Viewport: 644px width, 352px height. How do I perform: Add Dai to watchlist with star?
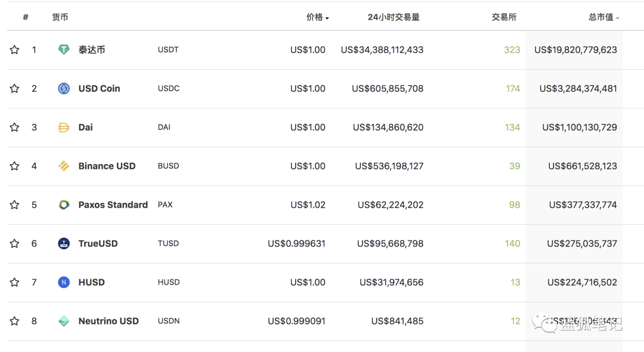(x=14, y=127)
